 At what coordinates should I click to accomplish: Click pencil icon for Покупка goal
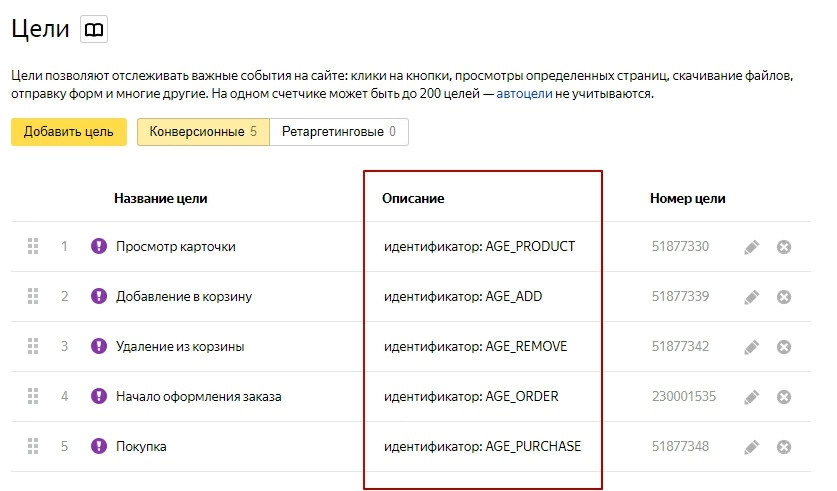(752, 447)
